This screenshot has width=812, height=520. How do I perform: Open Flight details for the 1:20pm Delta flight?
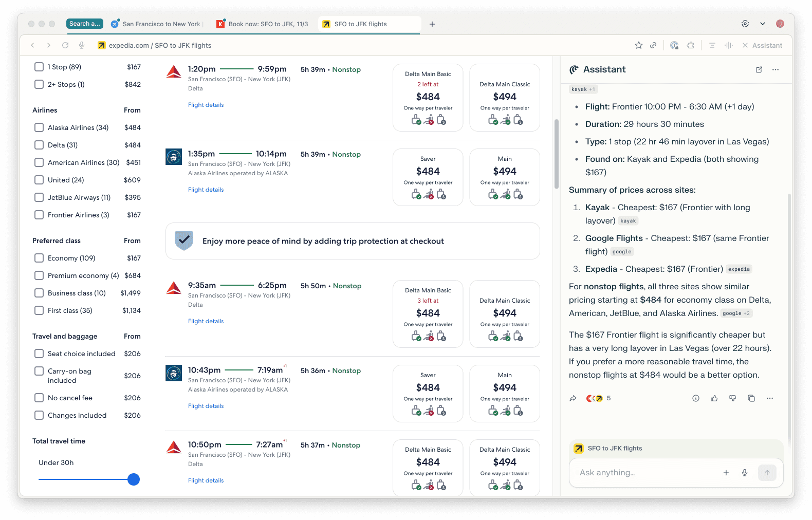206,105
